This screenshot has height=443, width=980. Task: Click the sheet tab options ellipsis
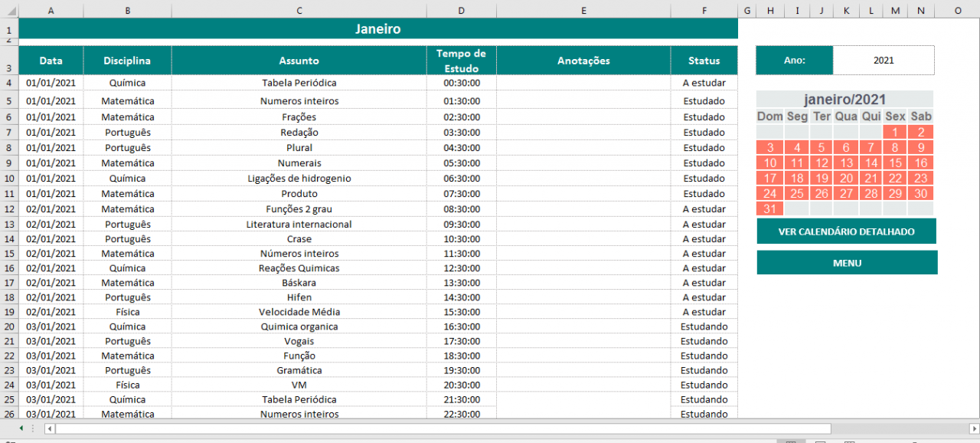33,428
